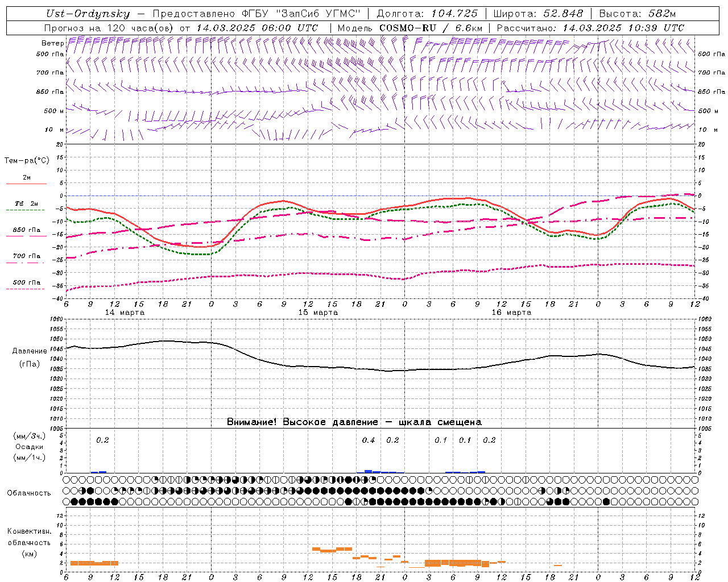Select the Давление pressure panel title
Screen dimensions: 728x582
click(x=30, y=351)
